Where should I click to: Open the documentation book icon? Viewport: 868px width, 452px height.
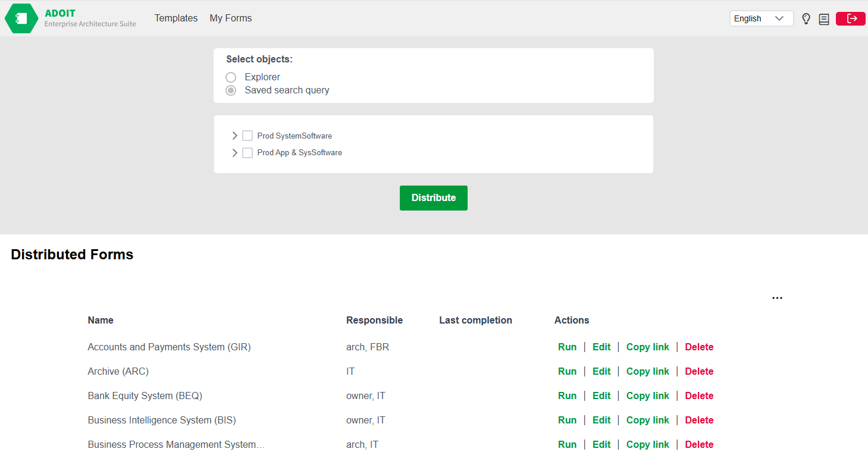pos(824,19)
